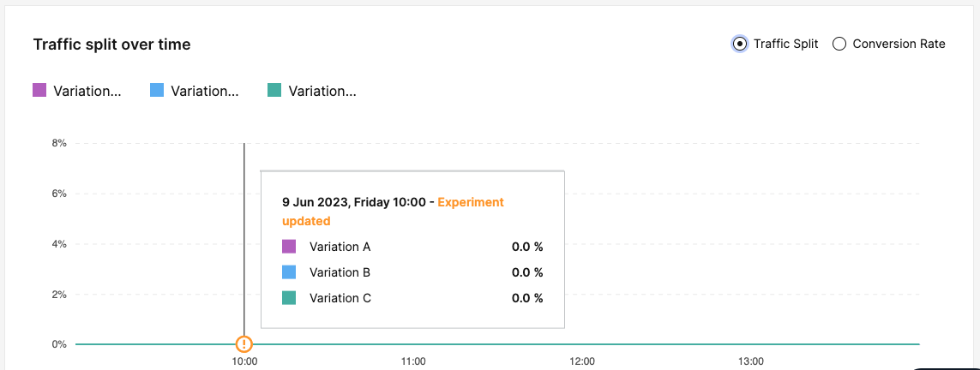Click the 4% y-axis label
The width and height of the screenshot is (980, 370).
click(x=59, y=243)
